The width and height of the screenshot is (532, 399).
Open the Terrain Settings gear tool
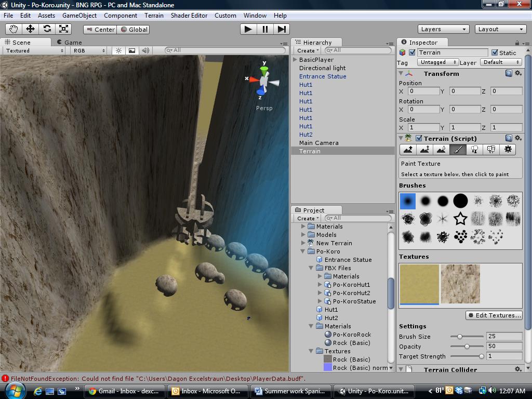(508, 149)
